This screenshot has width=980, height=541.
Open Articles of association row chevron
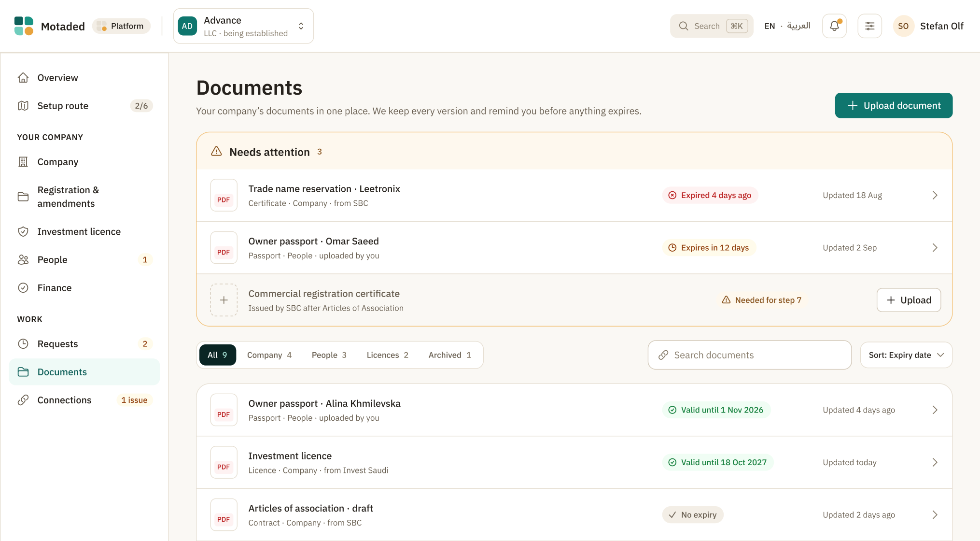(935, 515)
